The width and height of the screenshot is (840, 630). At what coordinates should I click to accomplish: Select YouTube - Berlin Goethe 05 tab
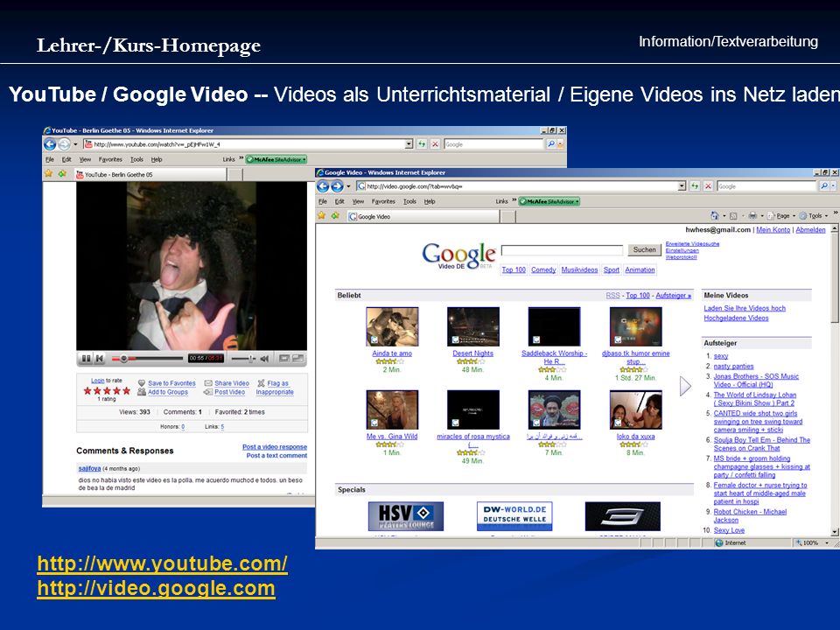150,174
